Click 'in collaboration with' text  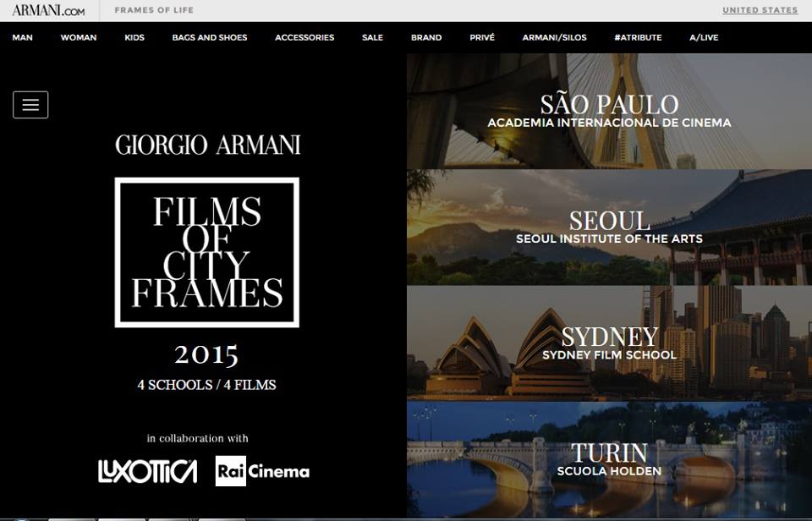[x=197, y=438]
